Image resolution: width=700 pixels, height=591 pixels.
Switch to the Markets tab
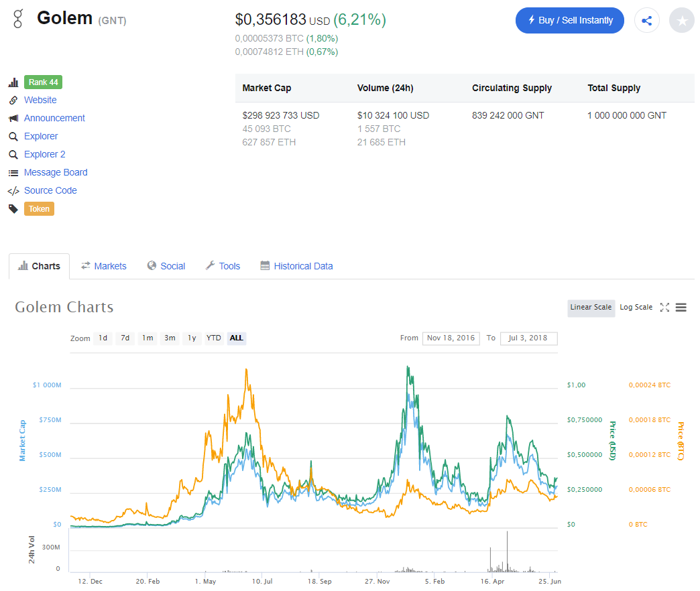click(103, 266)
